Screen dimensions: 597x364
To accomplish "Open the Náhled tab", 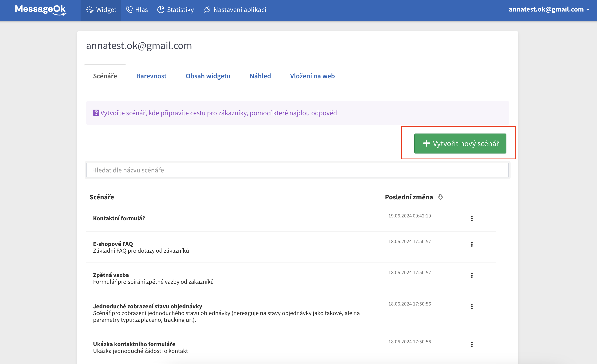I will (260, 76).
